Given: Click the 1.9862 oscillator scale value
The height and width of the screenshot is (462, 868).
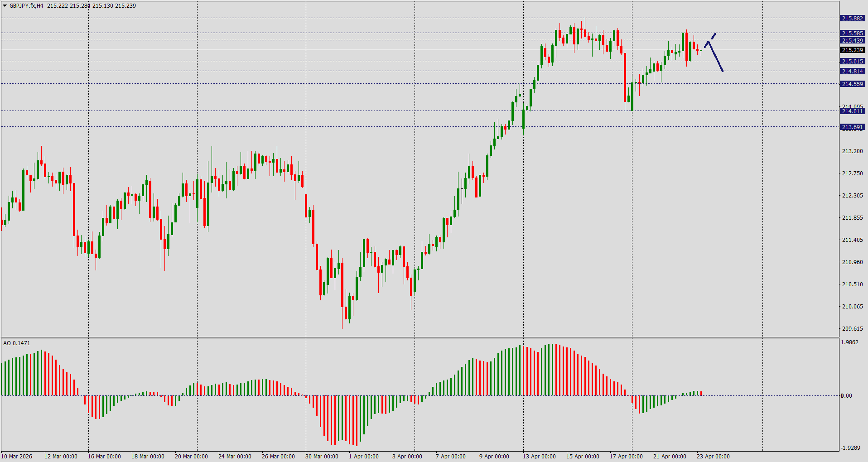Looking at the screenshot, I should point(850,342).
